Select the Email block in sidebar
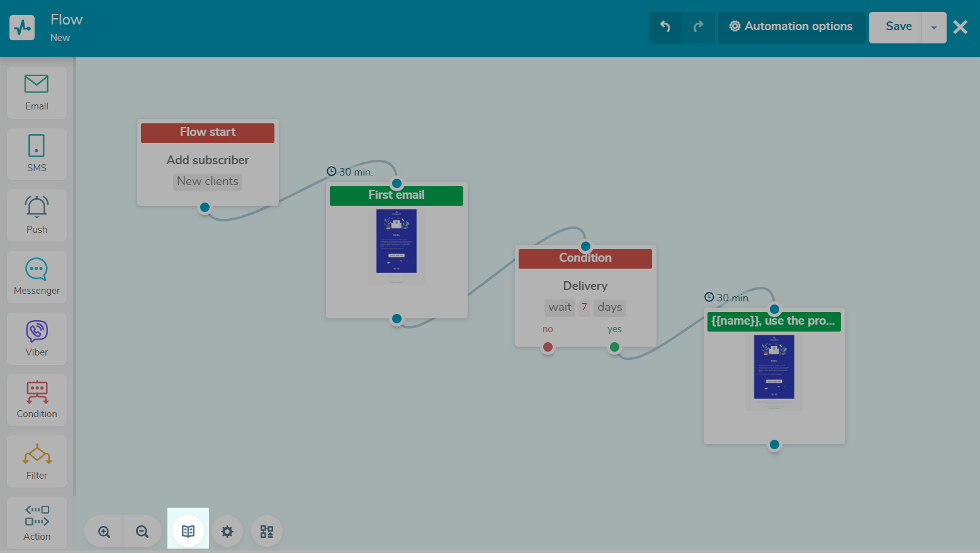This screenshot has height=553, width=980. 37,92
